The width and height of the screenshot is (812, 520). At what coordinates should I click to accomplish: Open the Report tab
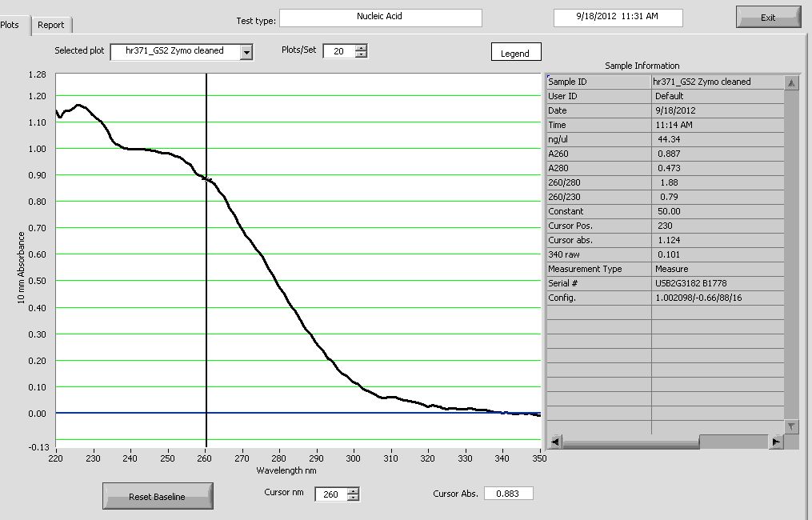point(51,25)
